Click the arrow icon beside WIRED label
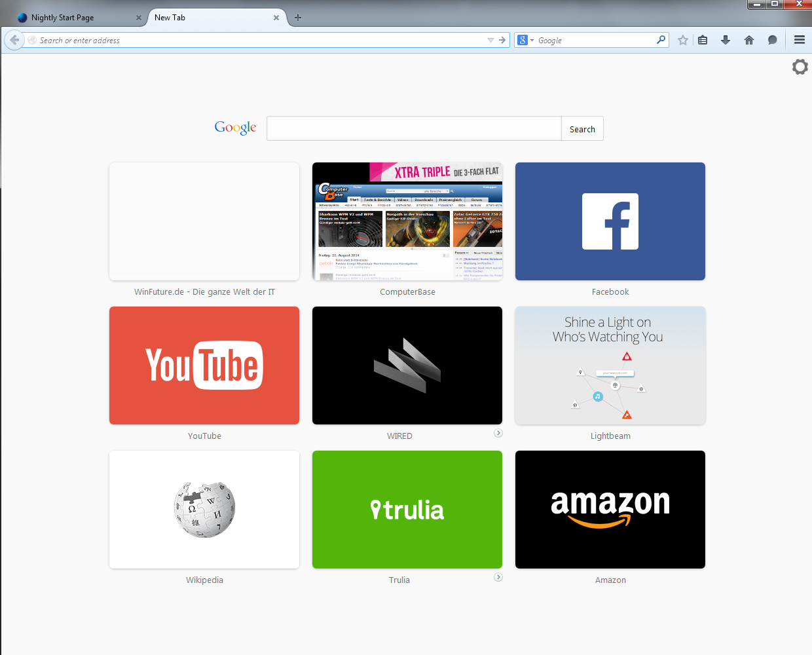The height and width of the screenshot is (655, 812). (498, 433)
